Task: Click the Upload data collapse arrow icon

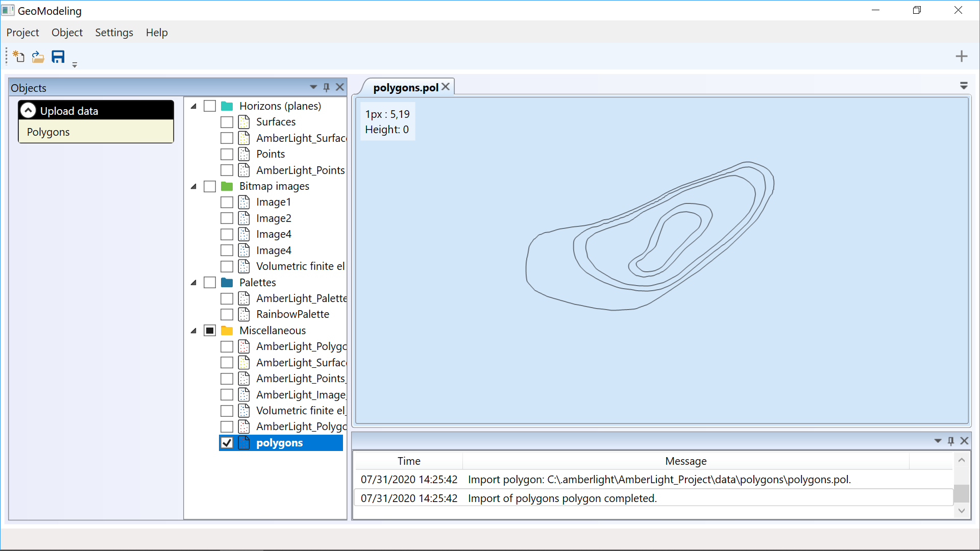Action: coord(29,111)
